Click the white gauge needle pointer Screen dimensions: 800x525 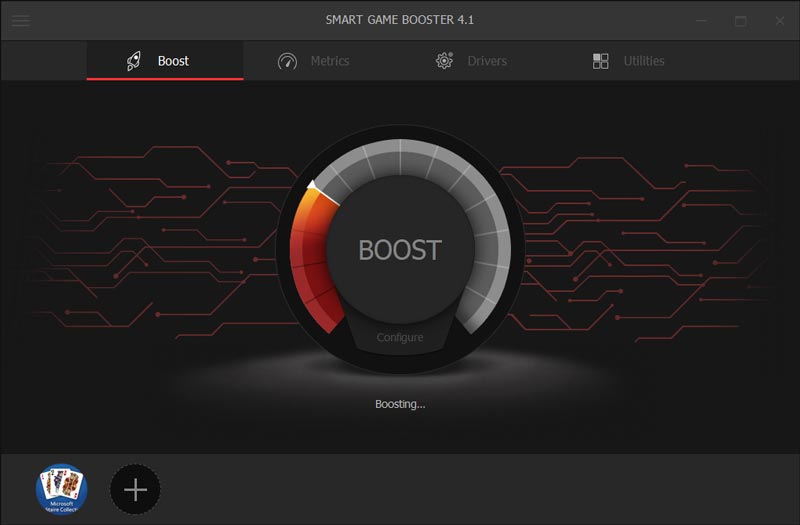point(322,192)
